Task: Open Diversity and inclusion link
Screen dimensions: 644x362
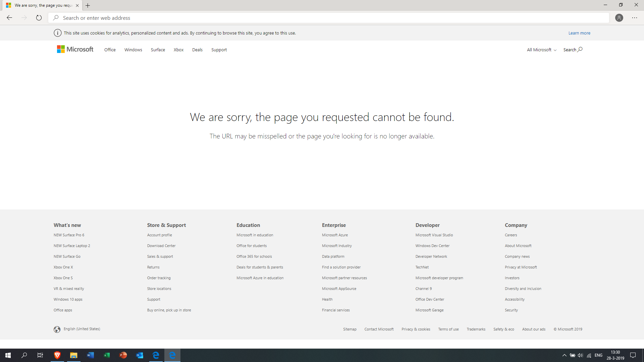Action: [x=523, y=289]
